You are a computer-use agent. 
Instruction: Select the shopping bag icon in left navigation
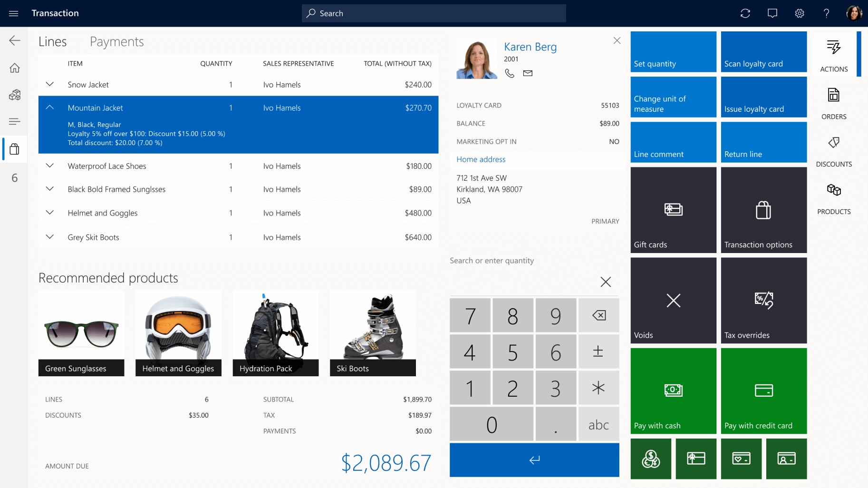14,149
